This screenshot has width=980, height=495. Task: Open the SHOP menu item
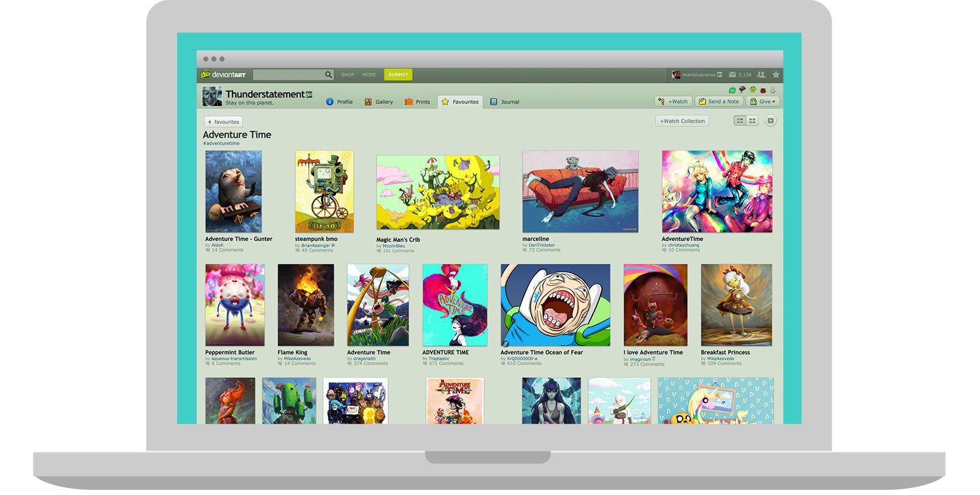[348, 74]
